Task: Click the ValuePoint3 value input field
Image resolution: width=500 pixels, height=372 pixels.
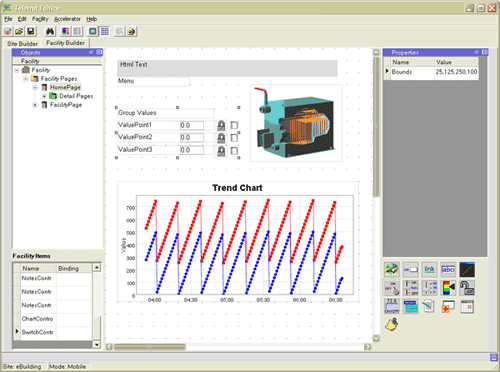Action: (192, 150)
